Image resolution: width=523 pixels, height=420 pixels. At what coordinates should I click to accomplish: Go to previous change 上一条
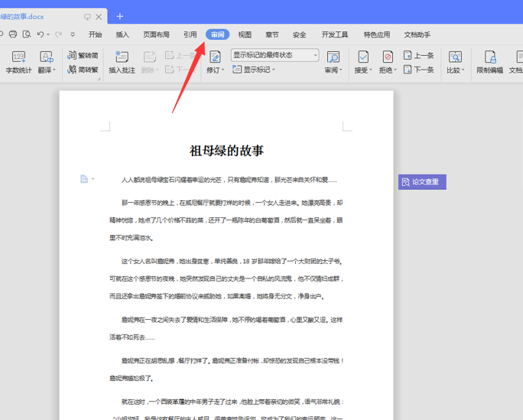418,55
